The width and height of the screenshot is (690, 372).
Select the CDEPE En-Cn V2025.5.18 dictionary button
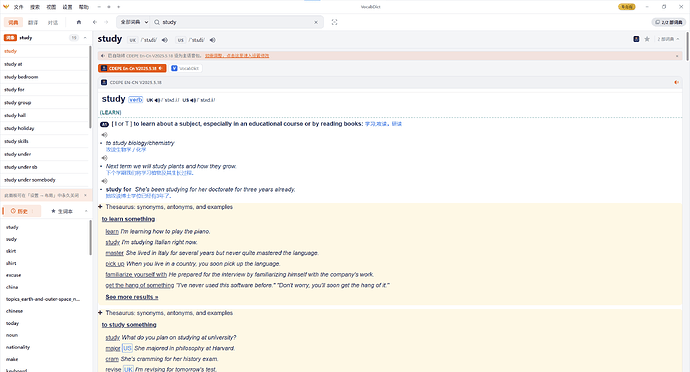click(x=132, y=68)
